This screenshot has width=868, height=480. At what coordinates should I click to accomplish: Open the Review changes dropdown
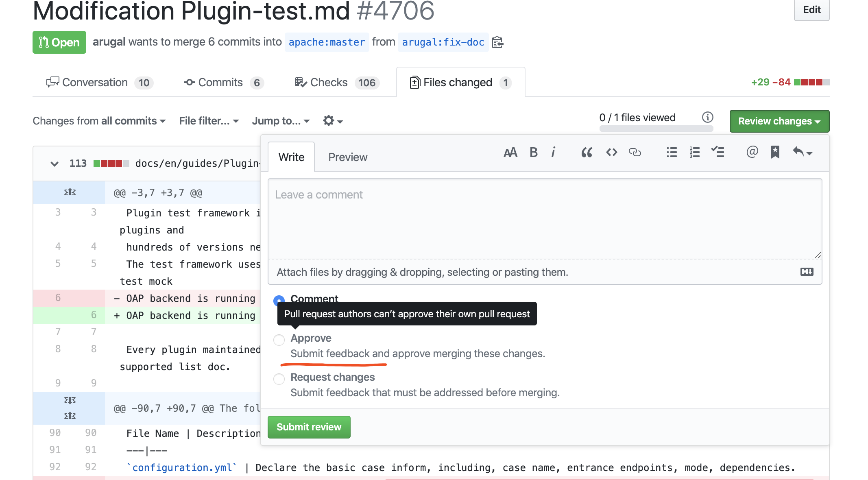(x=779, y=121)
